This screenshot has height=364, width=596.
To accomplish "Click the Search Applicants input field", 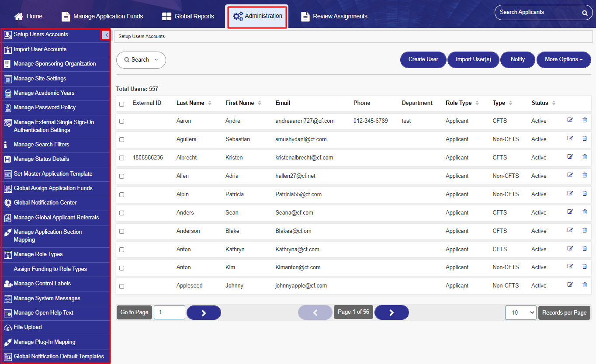I will click(538, 12).
